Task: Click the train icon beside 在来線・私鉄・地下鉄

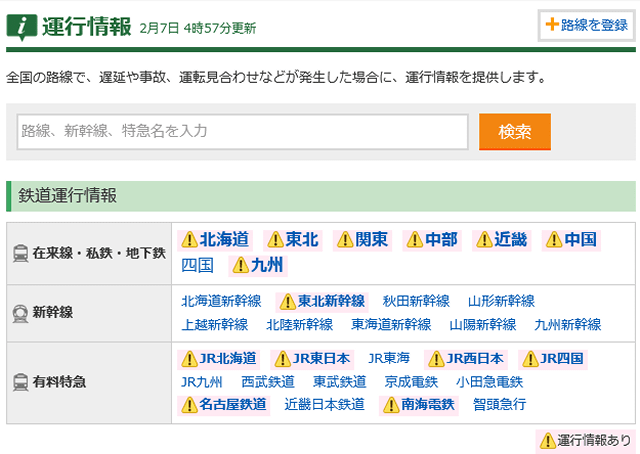Action: (x=20, y=253)
